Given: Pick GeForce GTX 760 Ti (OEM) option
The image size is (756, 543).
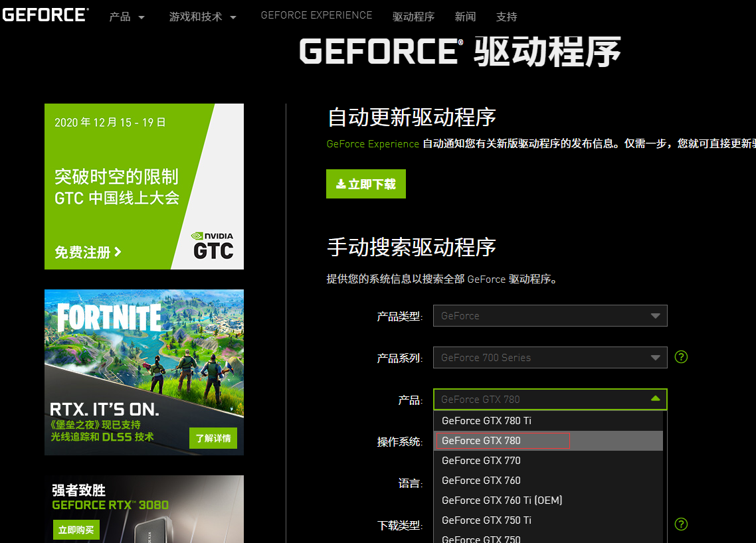Looking at the screenshot, I should click(x=502, y=501).
